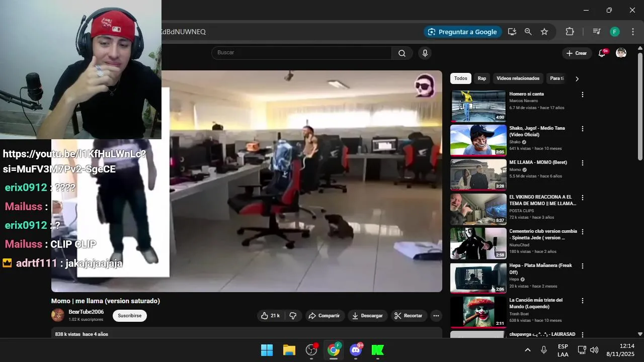
Task: Click the install app icon in address bar
Action: pos(512,32)
